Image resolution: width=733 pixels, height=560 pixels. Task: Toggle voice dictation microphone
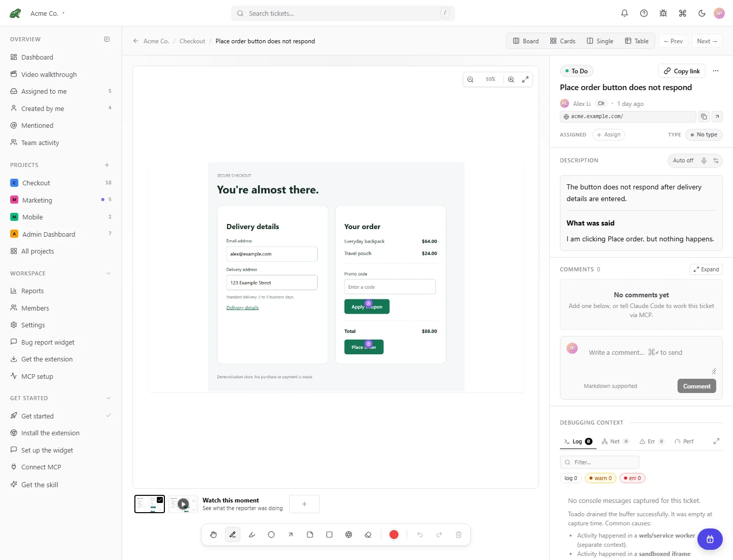point(704,160)
